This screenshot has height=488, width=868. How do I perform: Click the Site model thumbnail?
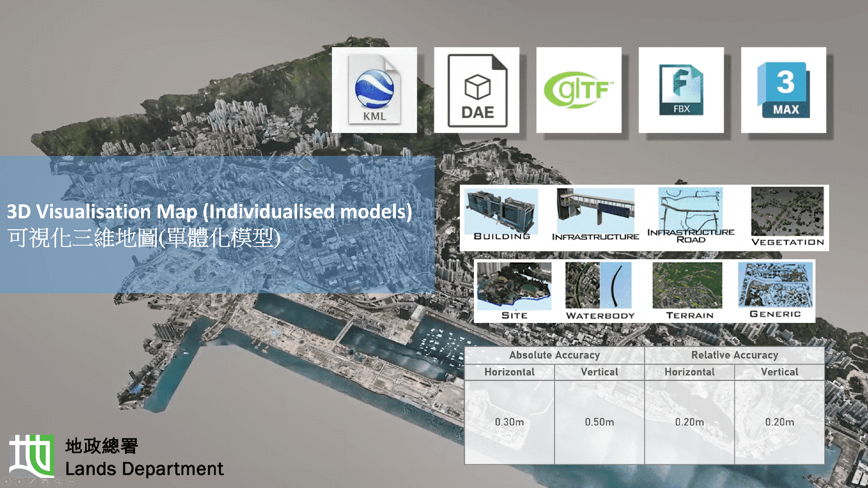[514, 286]
